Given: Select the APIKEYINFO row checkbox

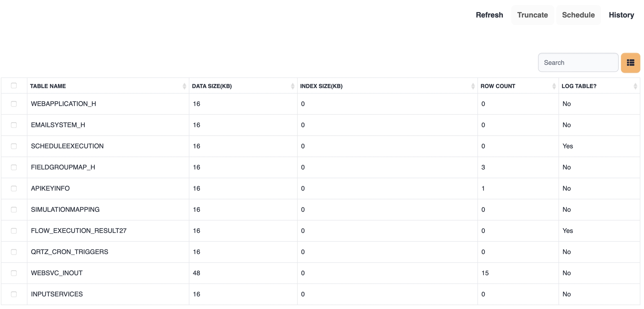Looking at the screenshot, I should click(x=14, y=188).
